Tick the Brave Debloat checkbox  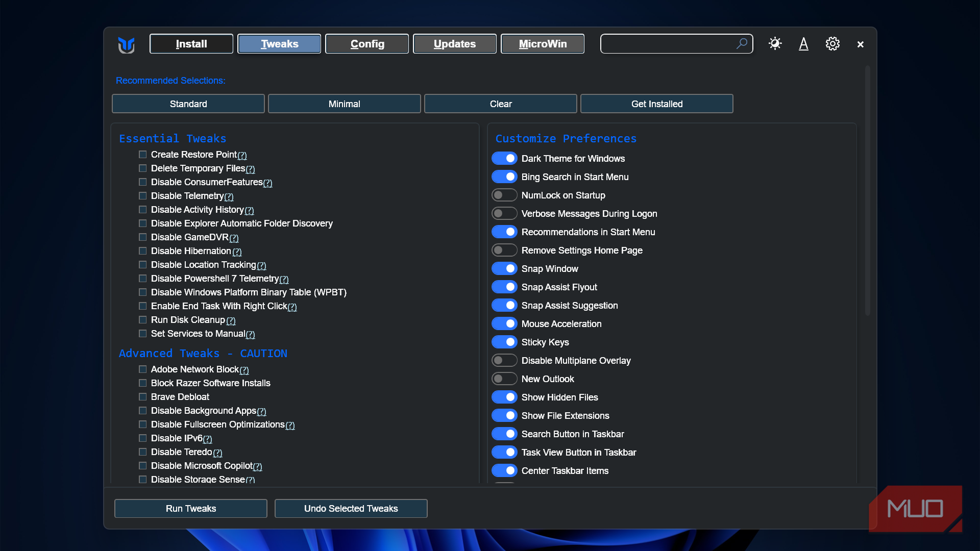[143, 397]
